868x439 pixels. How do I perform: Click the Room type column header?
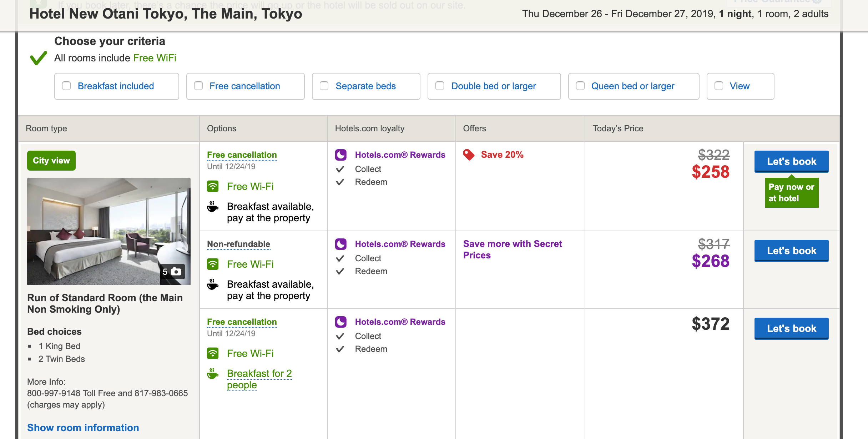(x=46, y=128)
